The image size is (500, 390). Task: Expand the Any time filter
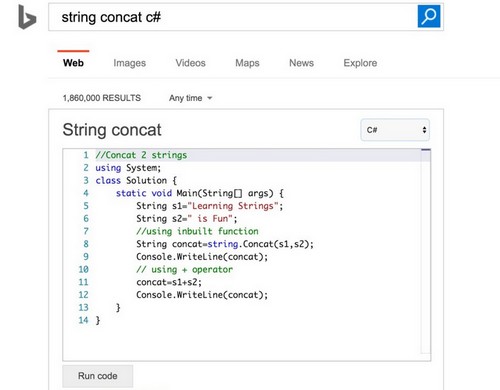tap(190, 98)
